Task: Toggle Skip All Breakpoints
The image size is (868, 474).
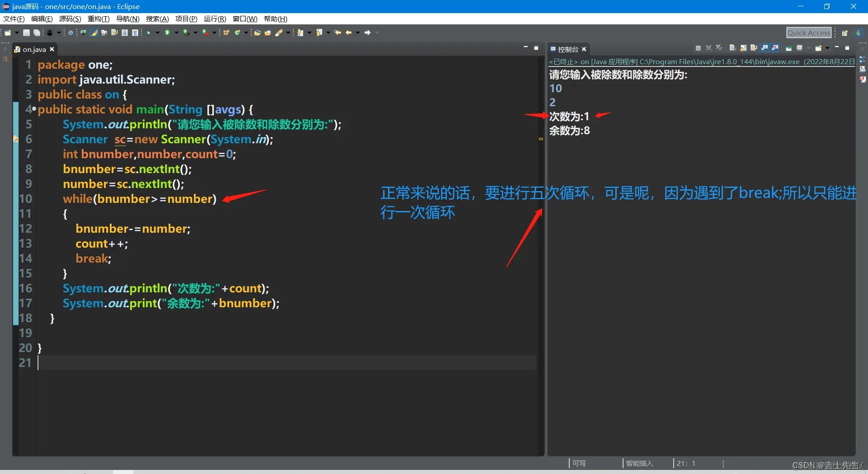Action: [71, 33]
